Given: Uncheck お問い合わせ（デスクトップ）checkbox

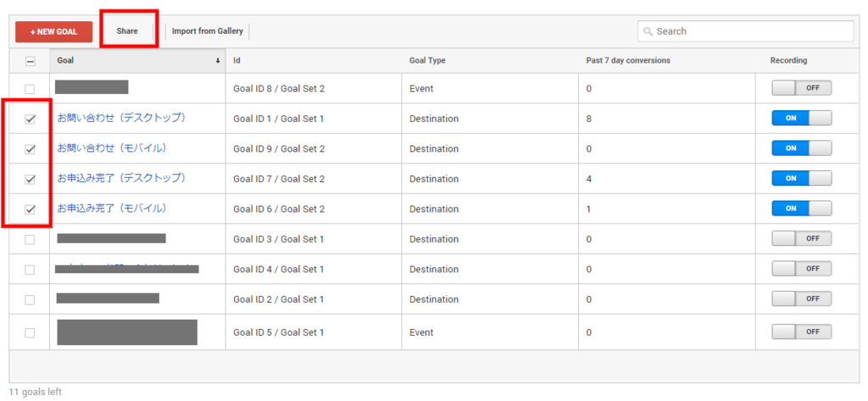Looking at the screenshot, I should (31, 119).
